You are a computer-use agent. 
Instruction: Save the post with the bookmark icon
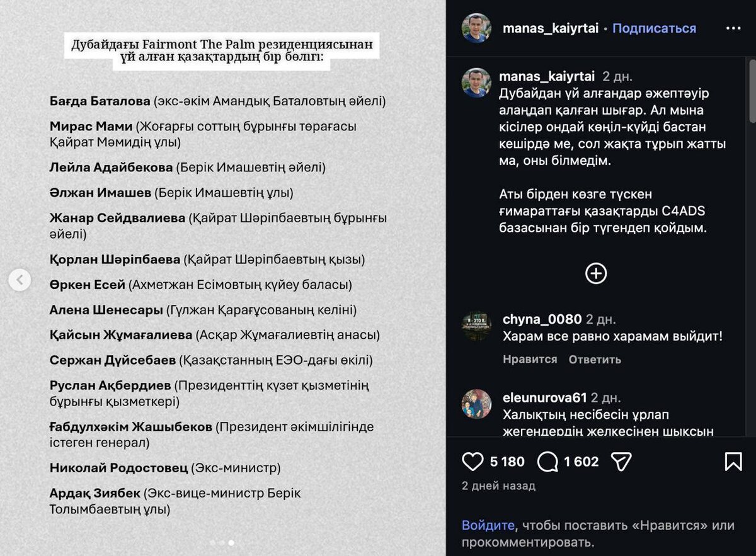(x=733, y=462)
